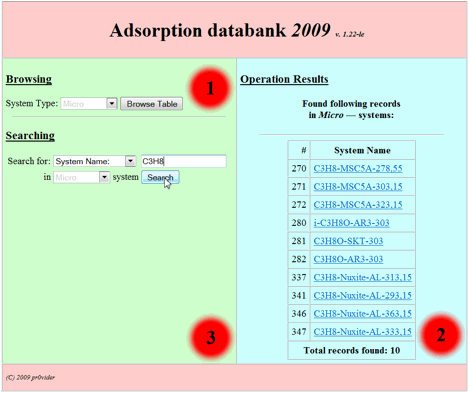
Task: Click the record number 337 cell
Action: click(299, 277)
